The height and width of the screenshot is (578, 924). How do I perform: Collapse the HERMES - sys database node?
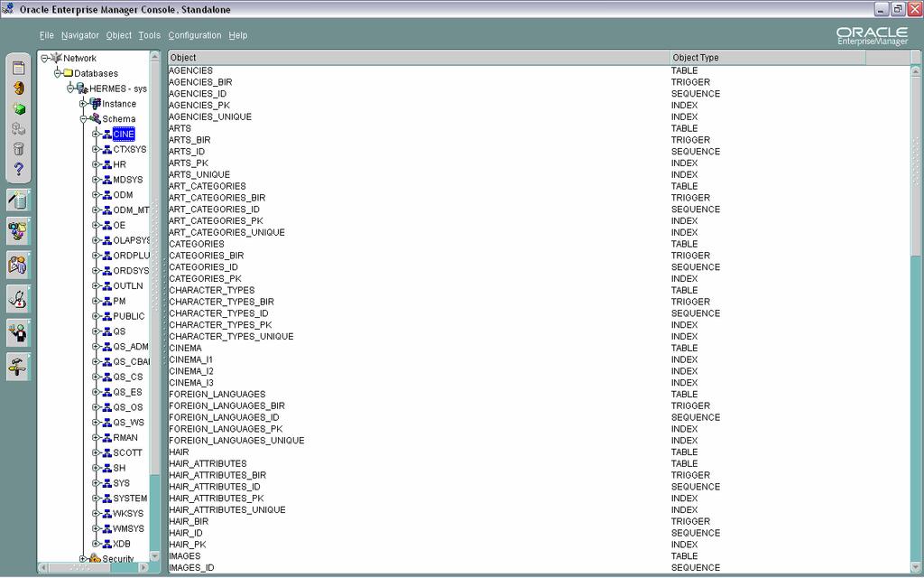[70, 89]
